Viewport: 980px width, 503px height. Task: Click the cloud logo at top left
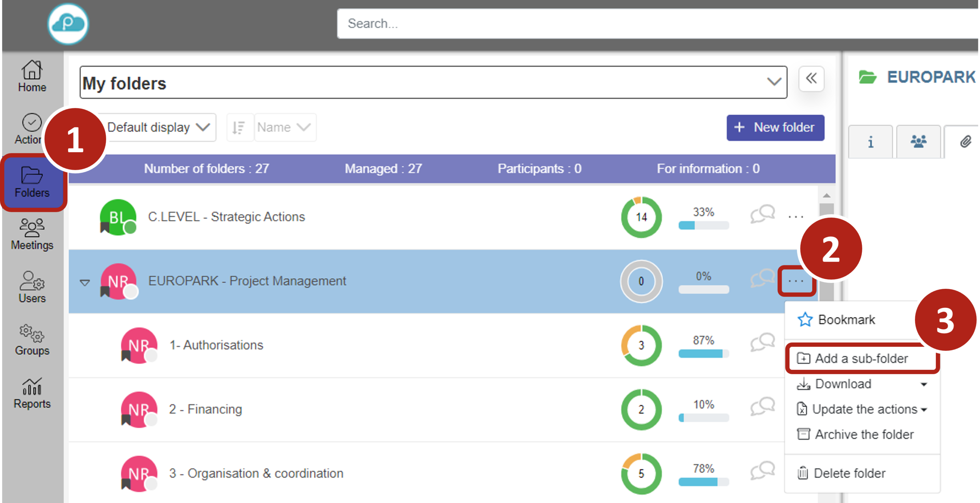pyautogui.click(x=68, y=23)
